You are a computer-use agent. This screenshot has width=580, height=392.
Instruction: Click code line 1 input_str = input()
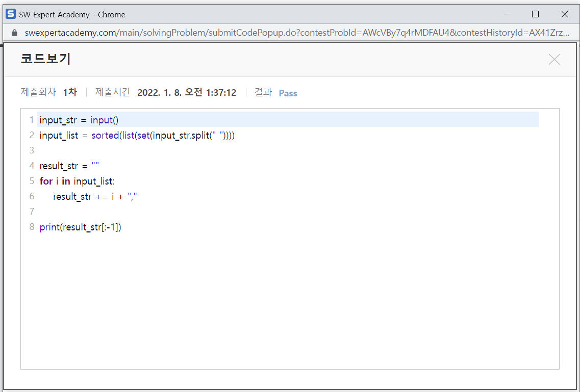point(79,120)
